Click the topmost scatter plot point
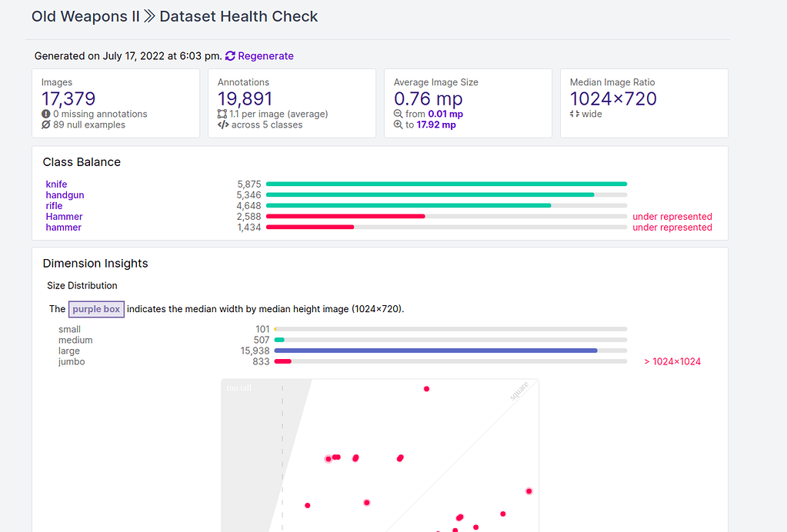 [426, 389]
